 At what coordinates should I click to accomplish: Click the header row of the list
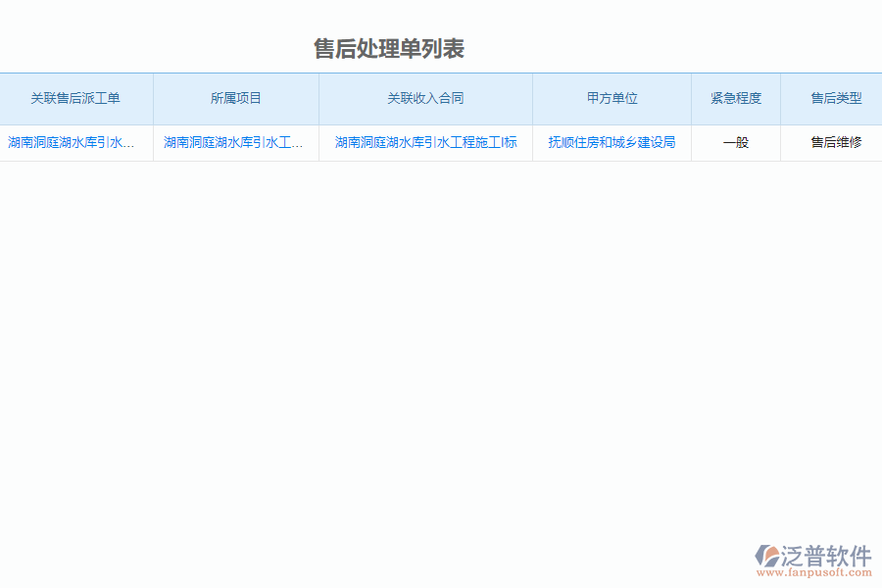click(x=441, y=98)
